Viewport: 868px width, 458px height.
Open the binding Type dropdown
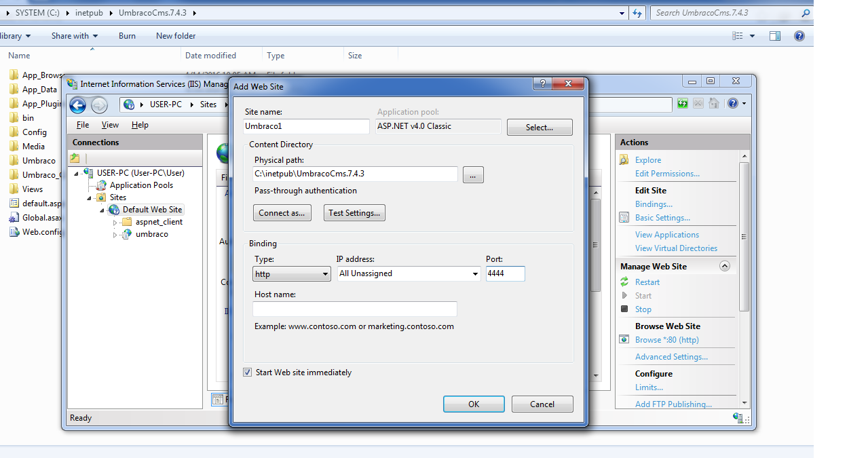292,274
